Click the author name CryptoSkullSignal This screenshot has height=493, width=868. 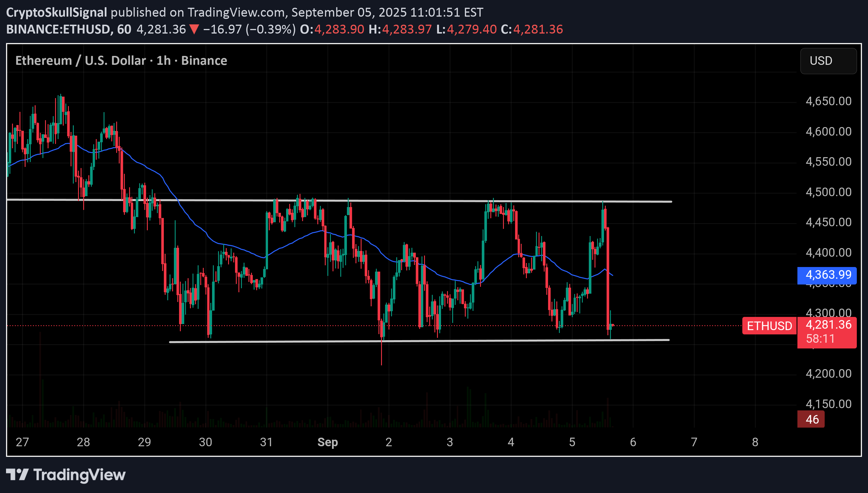(57, 13)
